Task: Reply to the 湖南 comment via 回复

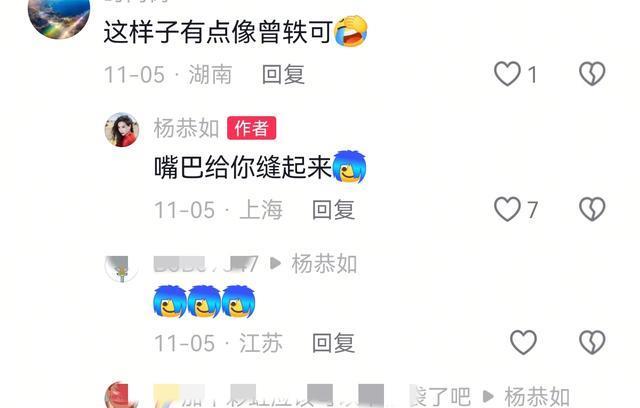Action: click(x=283, y=74)
